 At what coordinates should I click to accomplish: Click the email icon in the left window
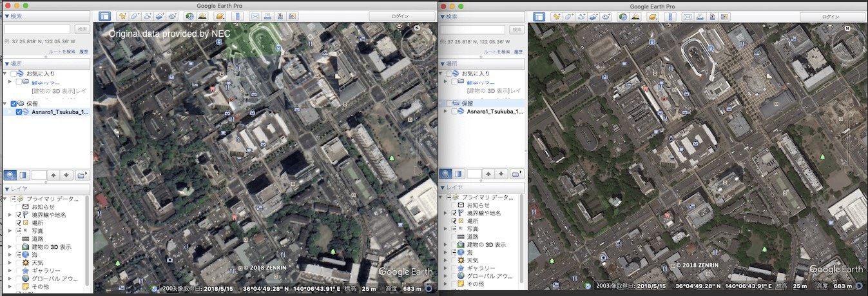pyautogui.click(x=255, y=16)
